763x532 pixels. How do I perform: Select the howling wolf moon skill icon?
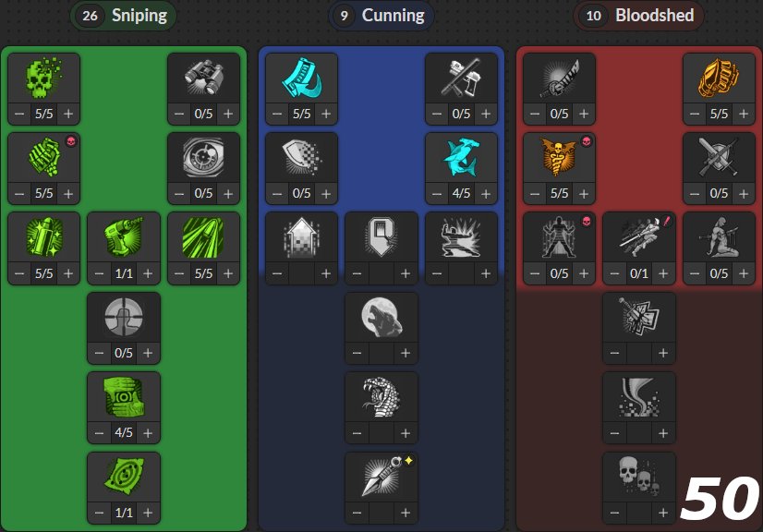381,318
